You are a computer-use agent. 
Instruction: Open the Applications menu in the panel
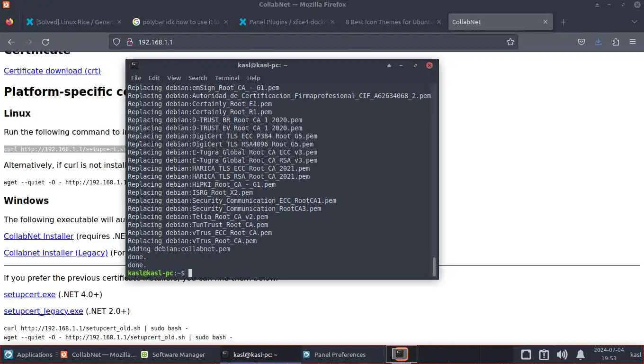tap(28, 355)
